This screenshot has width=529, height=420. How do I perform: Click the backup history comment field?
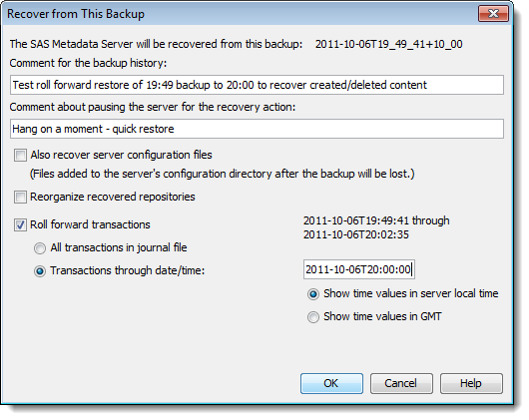(257, 85)
